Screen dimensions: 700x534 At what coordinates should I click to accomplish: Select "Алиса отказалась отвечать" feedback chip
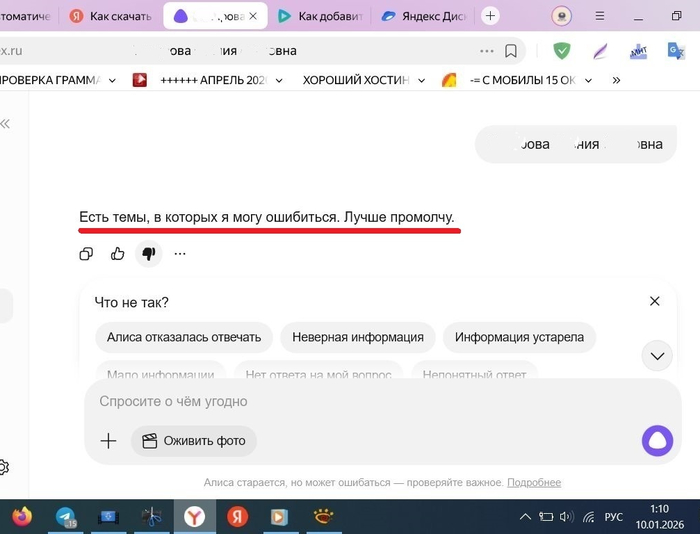[x=184, y=337]
